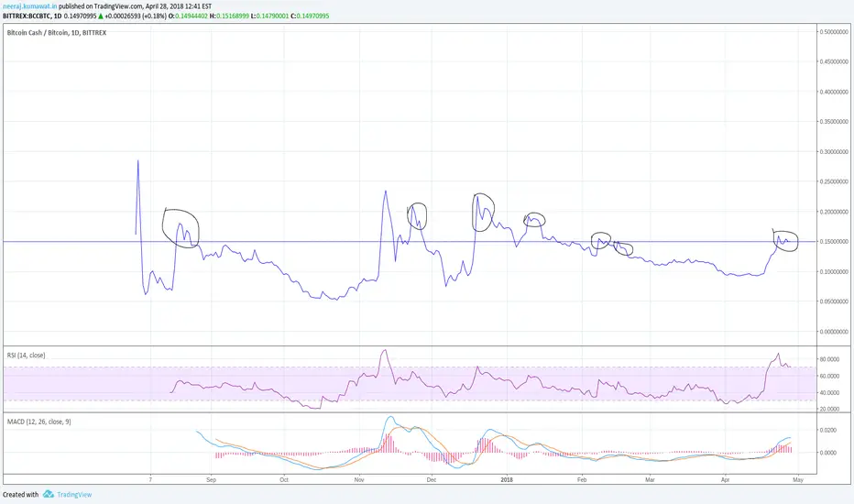Viewport: 854px width, 504px height.
Task: Click the 0.15000000 price axis label
Action: pyautogui.click(x=835, y=241)
